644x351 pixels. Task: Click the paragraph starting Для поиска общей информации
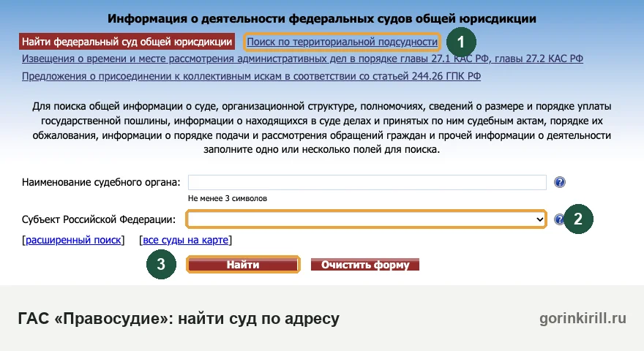[322, 128]
